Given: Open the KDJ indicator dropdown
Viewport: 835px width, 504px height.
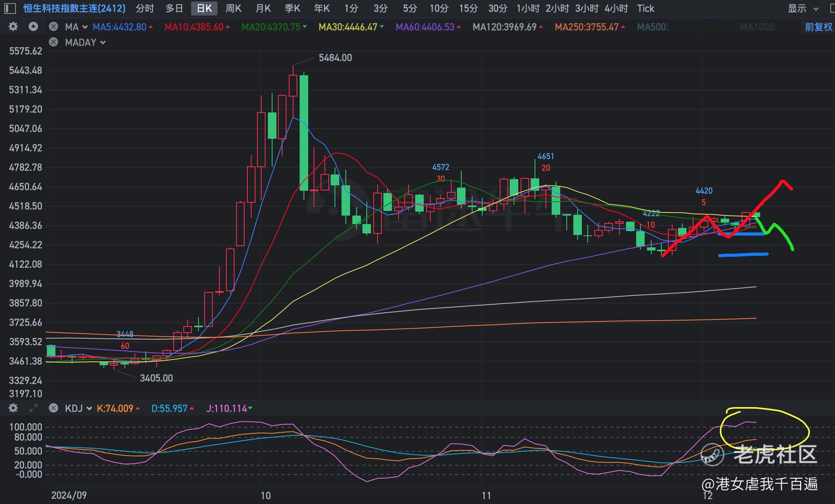Looking at the screenshot, I should pyautogui.click(x=89, y=409).
